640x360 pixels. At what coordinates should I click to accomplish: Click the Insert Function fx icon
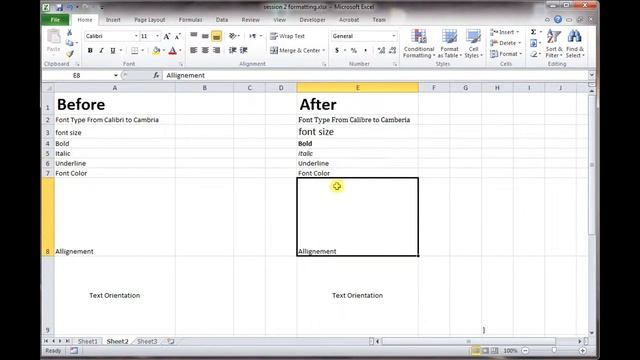coord(156,76)
